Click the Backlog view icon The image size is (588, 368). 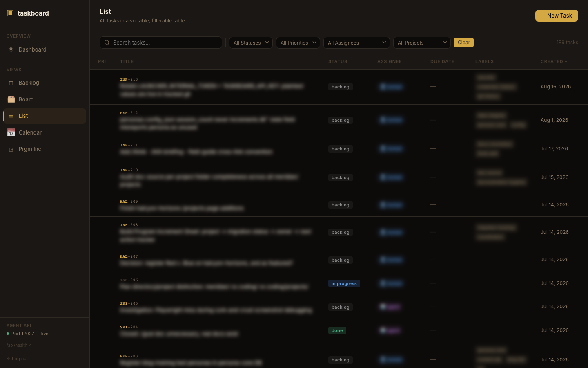point(11,83)
